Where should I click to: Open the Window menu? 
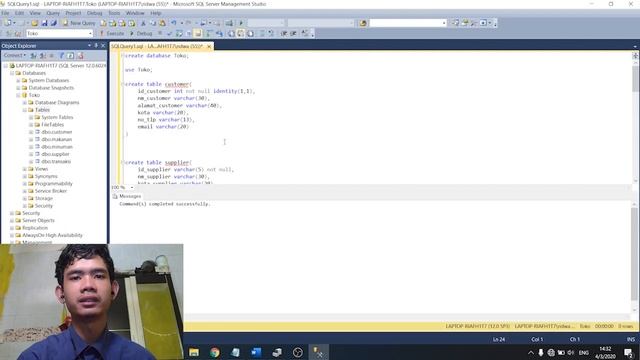(x=135, y=13)
